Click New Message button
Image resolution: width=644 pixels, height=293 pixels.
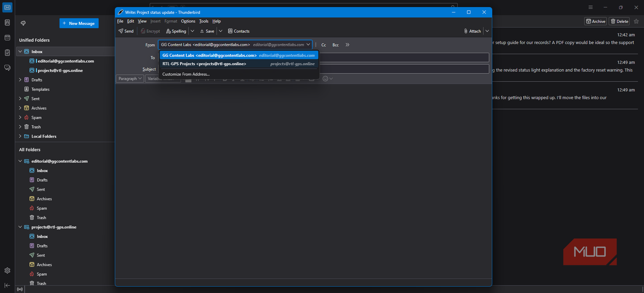(79, 23)
